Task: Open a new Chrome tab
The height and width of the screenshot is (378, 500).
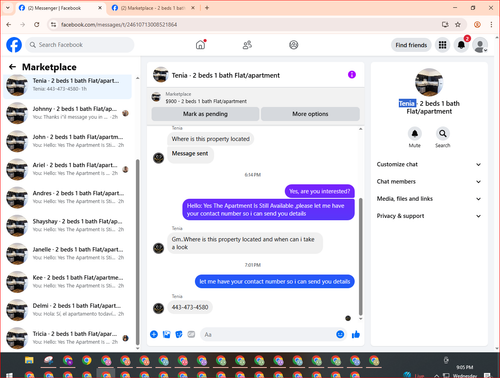Action: (207, 8)
